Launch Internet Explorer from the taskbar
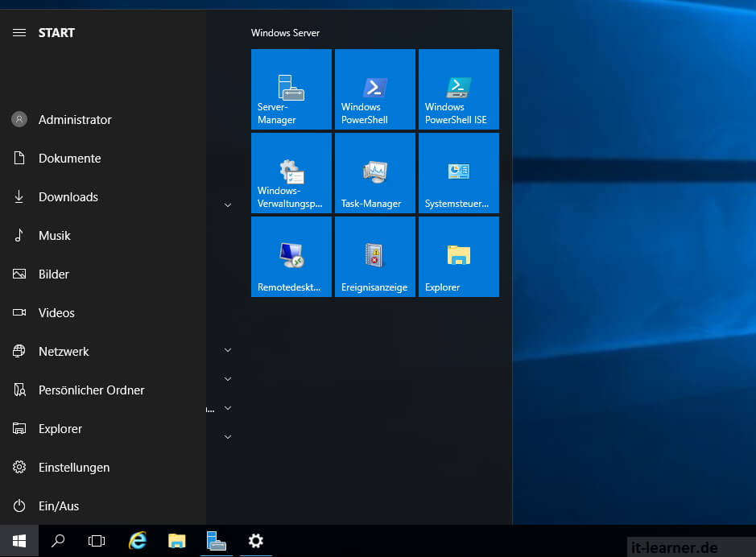Viewport: 756px width, 557px height. tap(138, 541)
